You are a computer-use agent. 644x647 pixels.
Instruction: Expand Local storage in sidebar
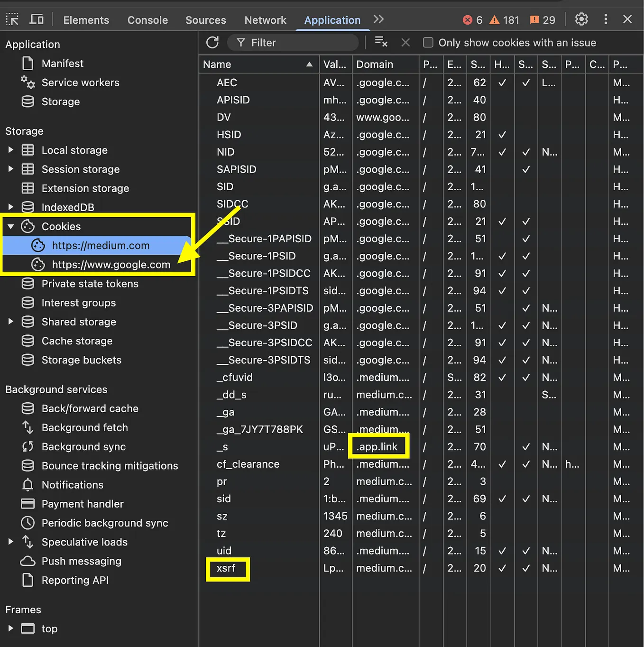coord(10,150)
